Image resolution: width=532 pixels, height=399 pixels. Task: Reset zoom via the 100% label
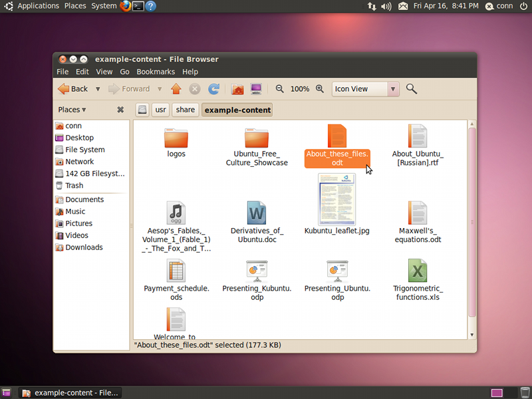pos(300,89)
